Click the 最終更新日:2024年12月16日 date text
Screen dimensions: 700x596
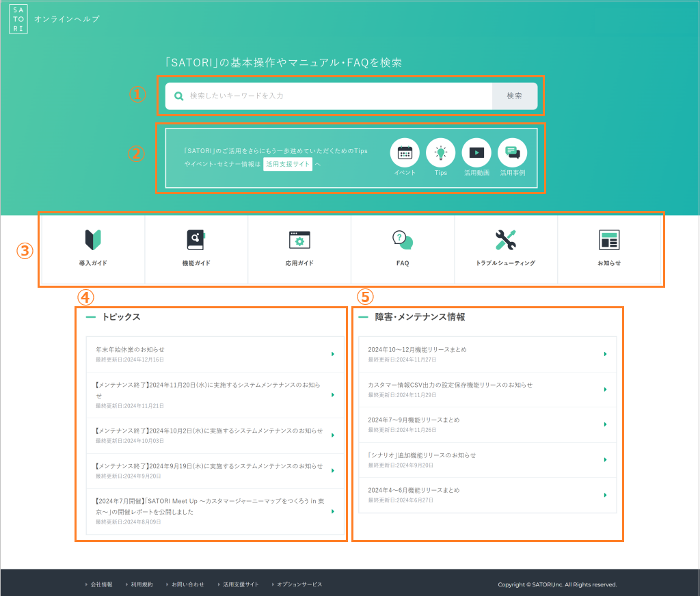129,360
